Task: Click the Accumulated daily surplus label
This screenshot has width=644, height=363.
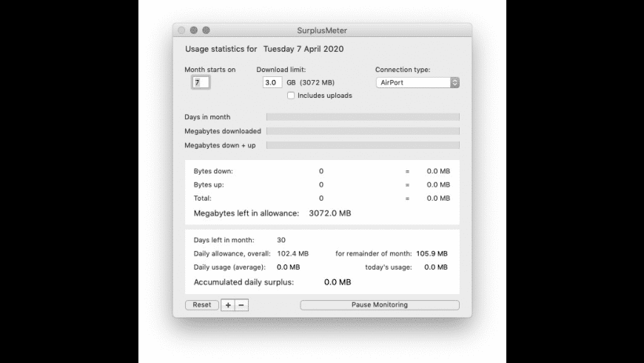Action: coord(244,282)
